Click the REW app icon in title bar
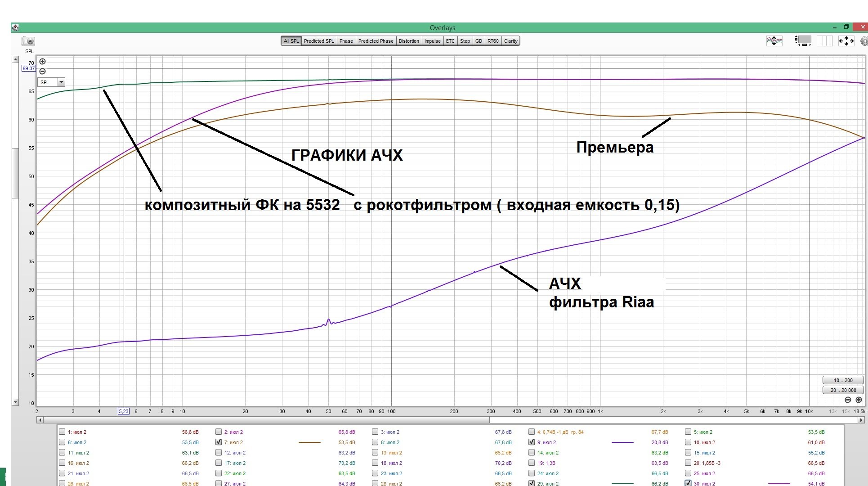 tap(15, 27)
